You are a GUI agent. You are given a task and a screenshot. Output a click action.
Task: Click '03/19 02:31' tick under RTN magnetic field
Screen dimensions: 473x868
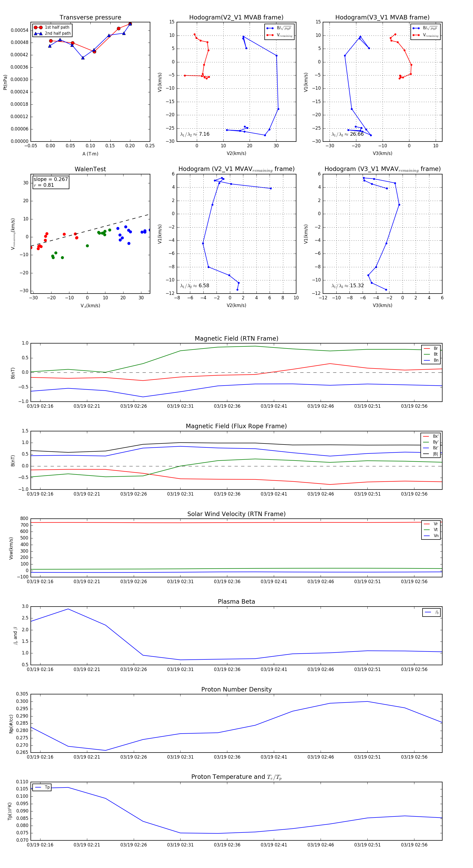pyautogui.click(x=181, y=406)
